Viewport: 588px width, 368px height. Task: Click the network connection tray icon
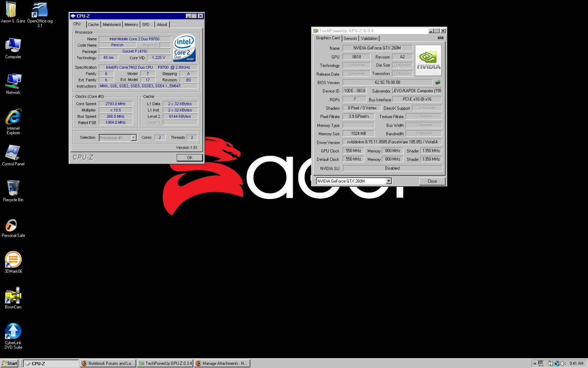pos(557,363)
